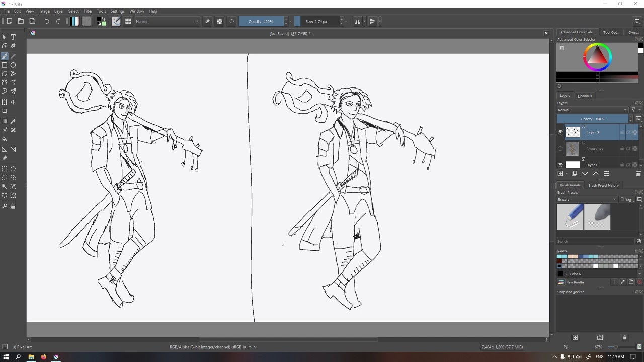Switch to the Channels tab
This screenshot has height=362, width=644.
coord(585,96)
